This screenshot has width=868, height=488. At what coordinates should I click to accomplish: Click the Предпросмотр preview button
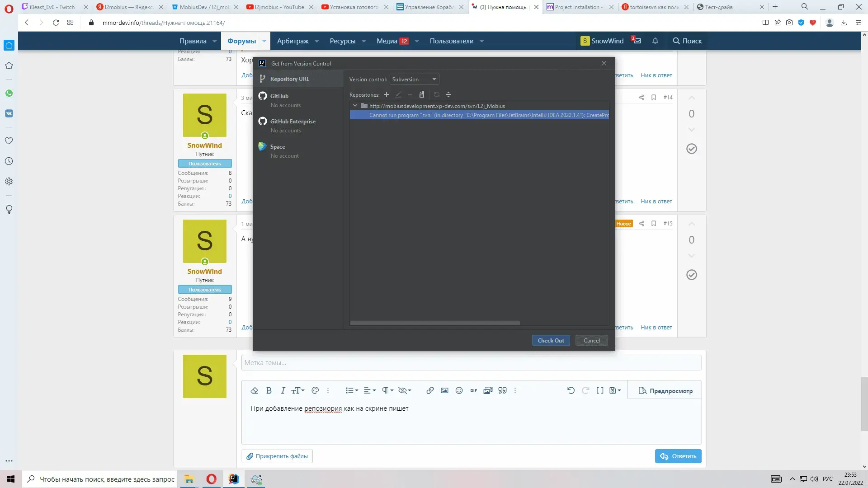665,391
